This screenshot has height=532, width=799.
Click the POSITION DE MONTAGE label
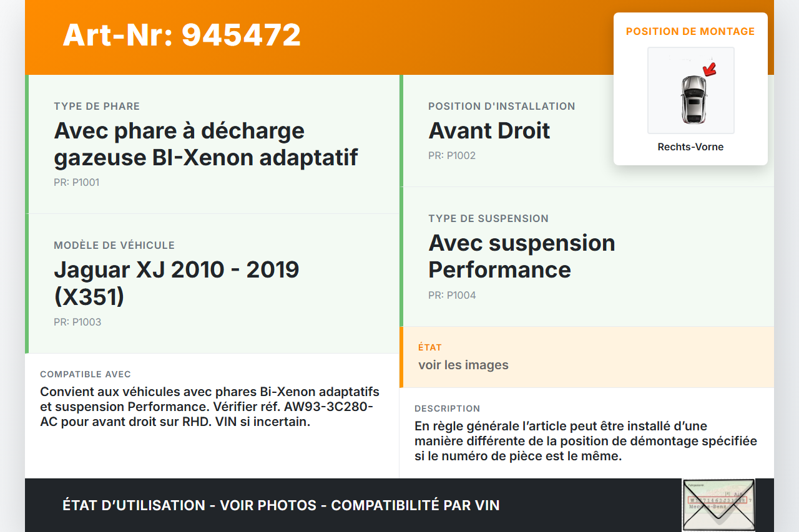pos(690,31)
